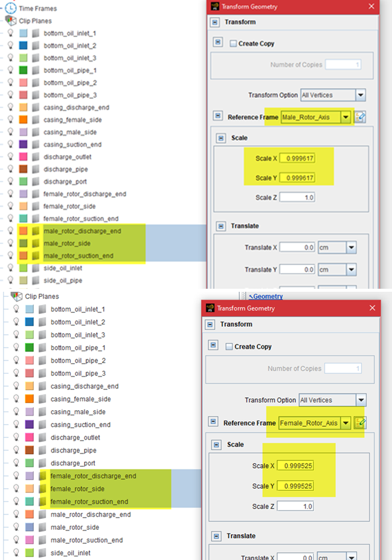Collapse the Translate section in lower dialog

(216, 536)
